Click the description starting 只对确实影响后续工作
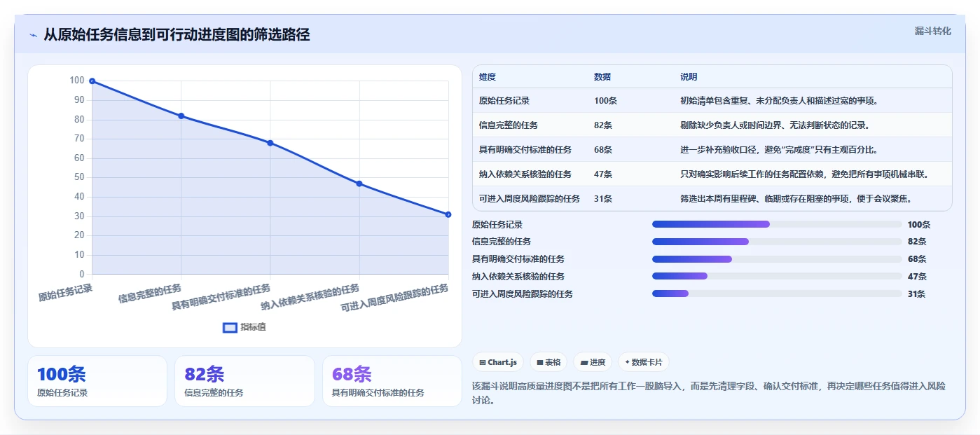The height and width of the screenshot is (435, 980). pyautogui.click(x=805, y=174)
